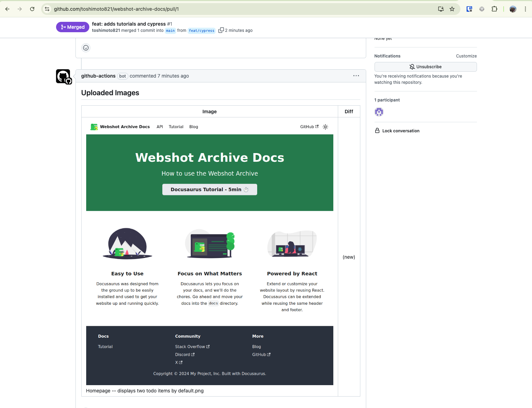Click the copy branch name icon beside feat/cypress
This screenshot has height=408, width=532.
(221, 30)
